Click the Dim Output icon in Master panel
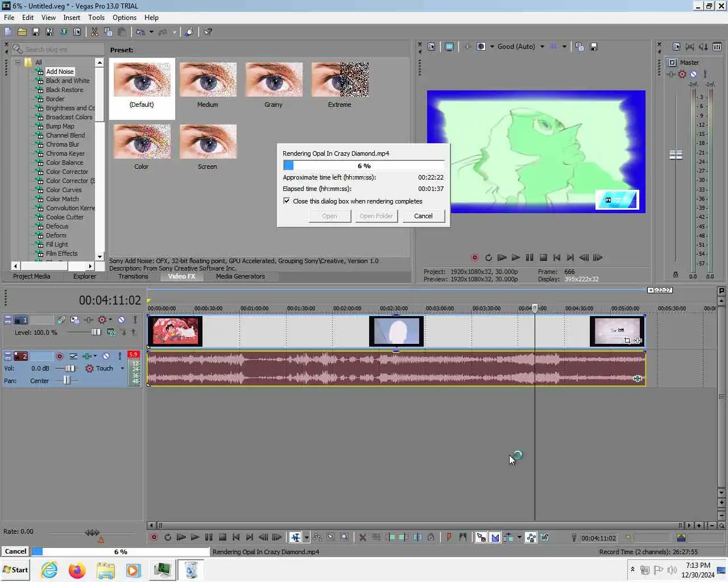728x582 pixels. pos(704,47)
